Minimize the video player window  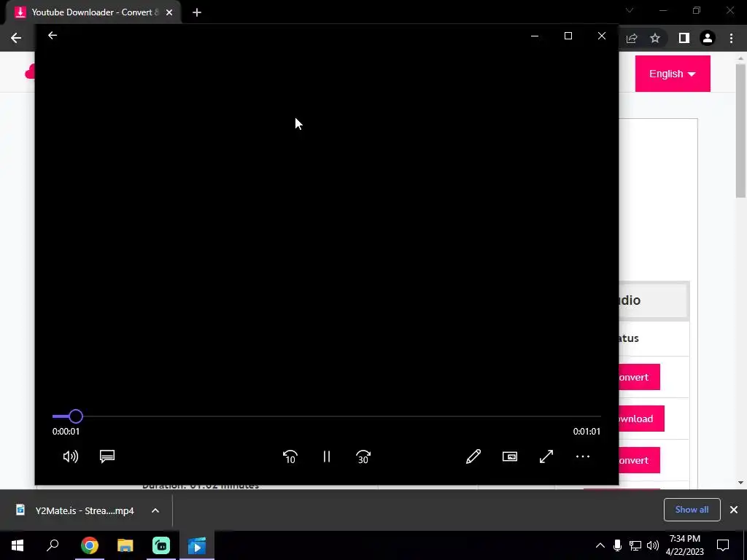(535, 36)
